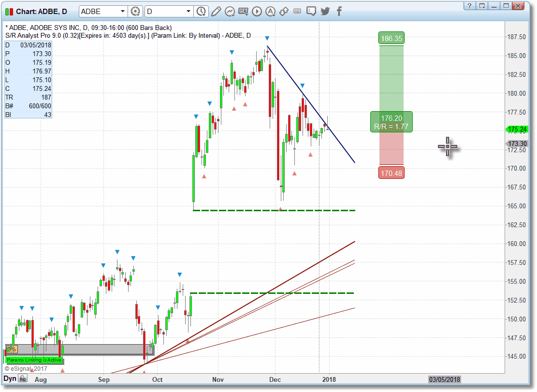
Task: Select the 170.48 stop loss label
Action: click(392, 173)
